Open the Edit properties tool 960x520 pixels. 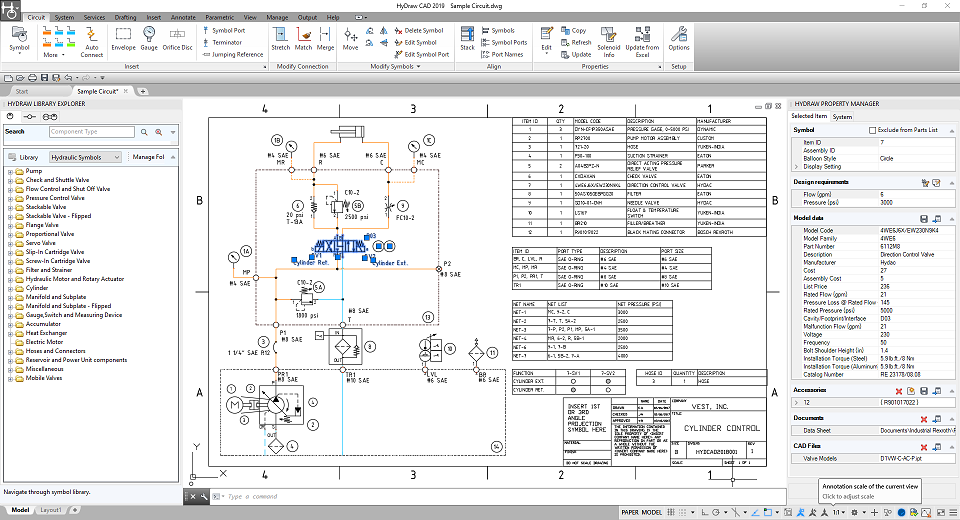point(546,39)
